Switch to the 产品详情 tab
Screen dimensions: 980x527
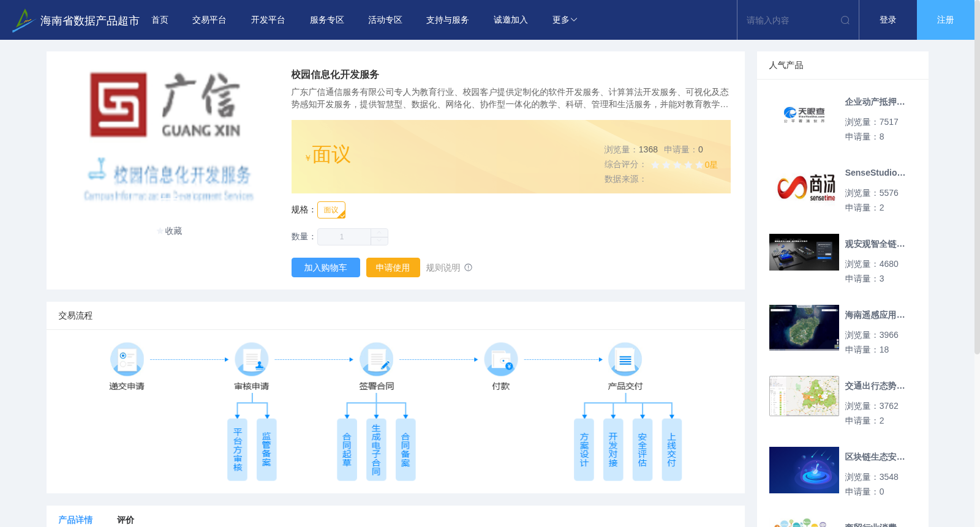[75, 520]
